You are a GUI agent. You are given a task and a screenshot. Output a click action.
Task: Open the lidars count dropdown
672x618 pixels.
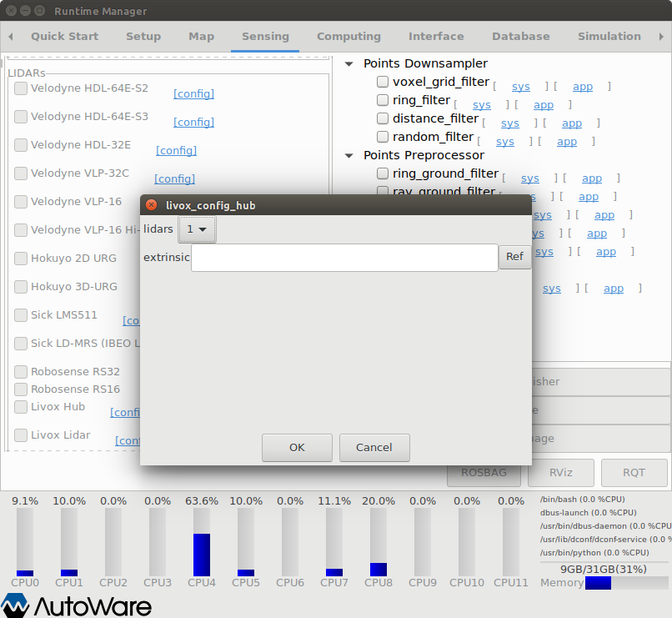pos(197,229)
